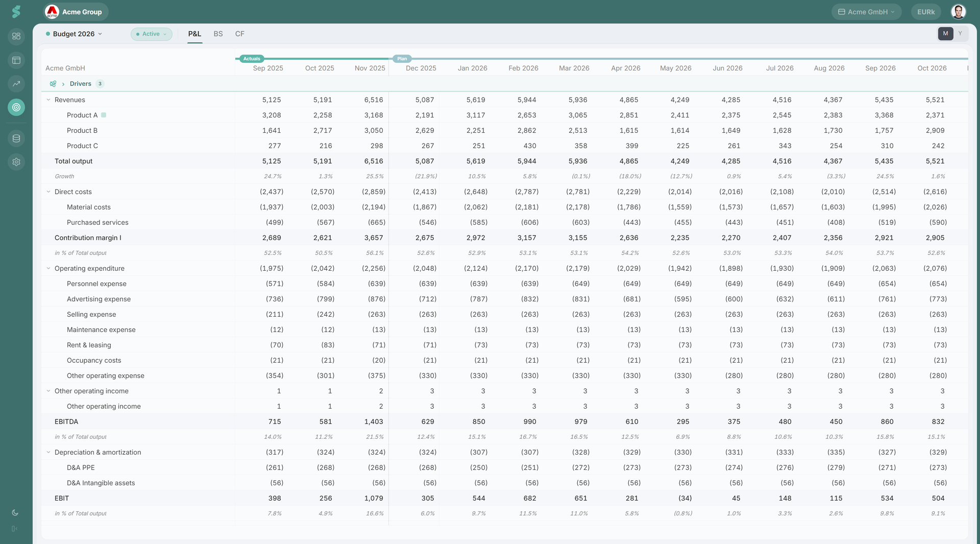Open the database icon in sidebar
The height and width of the screenshot is (544, 980).
point(16,138)
